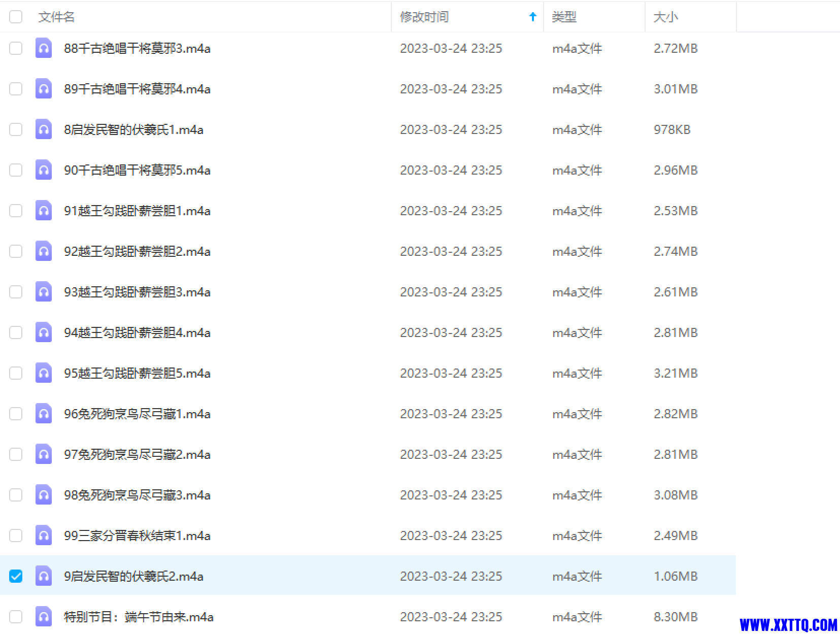The image size is (840, 635).
Task: Open file 8启发民智的伏羲氏1.m4a
Action: tap(133, 129)
